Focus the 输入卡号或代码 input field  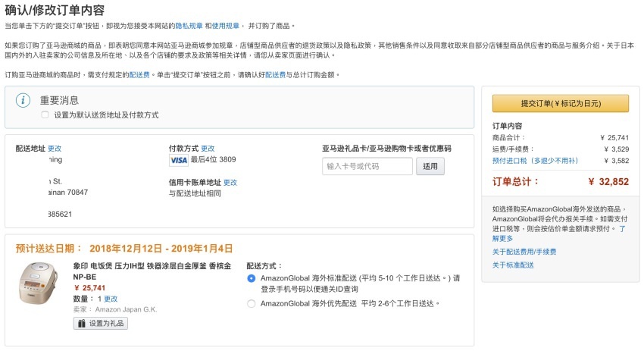[367, 166]
